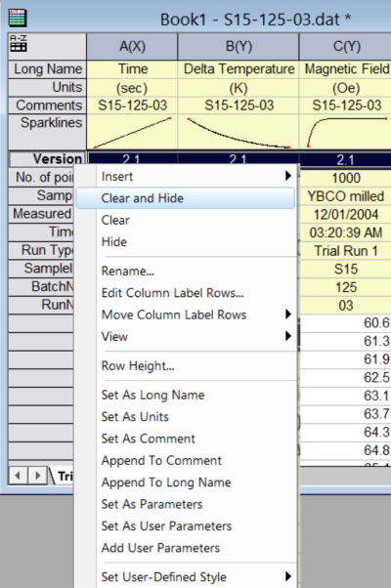This screenshot has width=391, height=588.
Task: Click the right sheet tab scroll arrow
Action: pos(37,476)
